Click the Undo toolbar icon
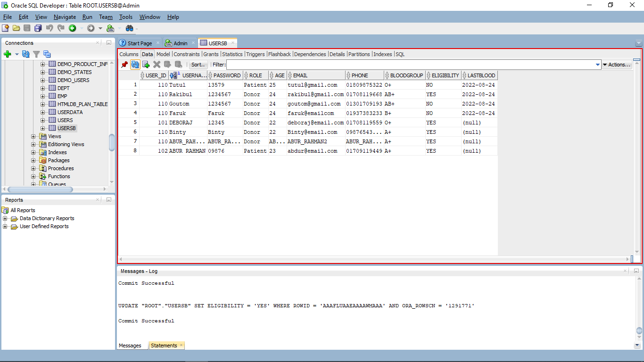The width and height of the screenshot is (644, 362). (x=50, y=28)
